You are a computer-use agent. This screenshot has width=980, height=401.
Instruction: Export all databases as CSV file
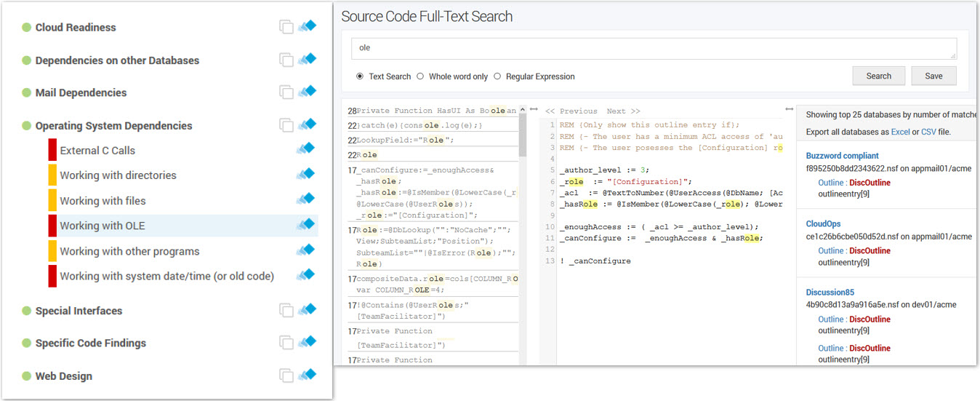(928, 132)
